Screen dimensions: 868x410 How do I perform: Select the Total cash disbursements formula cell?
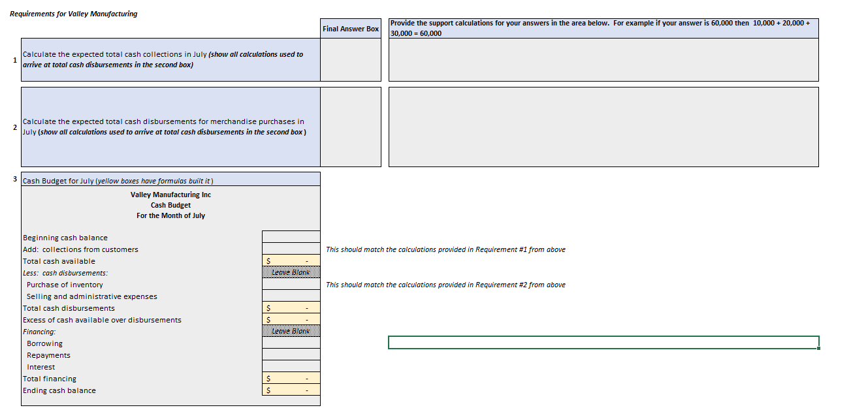291,307
